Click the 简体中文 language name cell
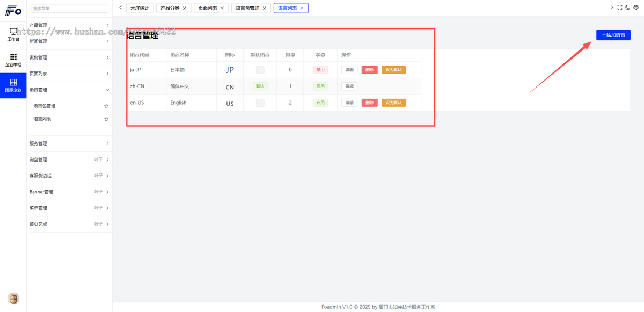 point(180,86)
